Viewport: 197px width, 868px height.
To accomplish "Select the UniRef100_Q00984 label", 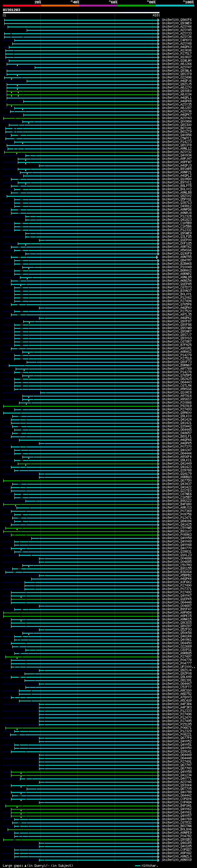I will click(177, 122).
